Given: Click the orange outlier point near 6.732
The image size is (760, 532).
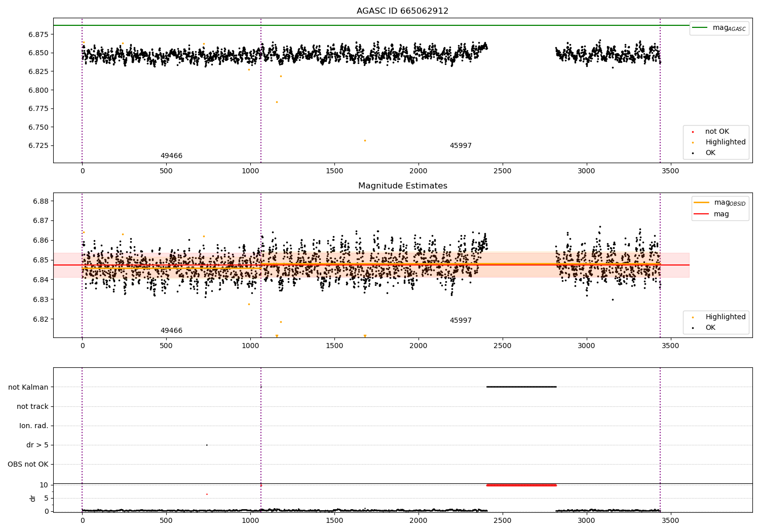Looking at the screenshot, I should (365, 140).
